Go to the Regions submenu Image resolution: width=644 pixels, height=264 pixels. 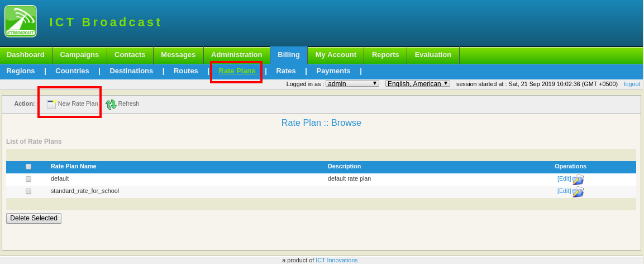(x=21, y=71)
